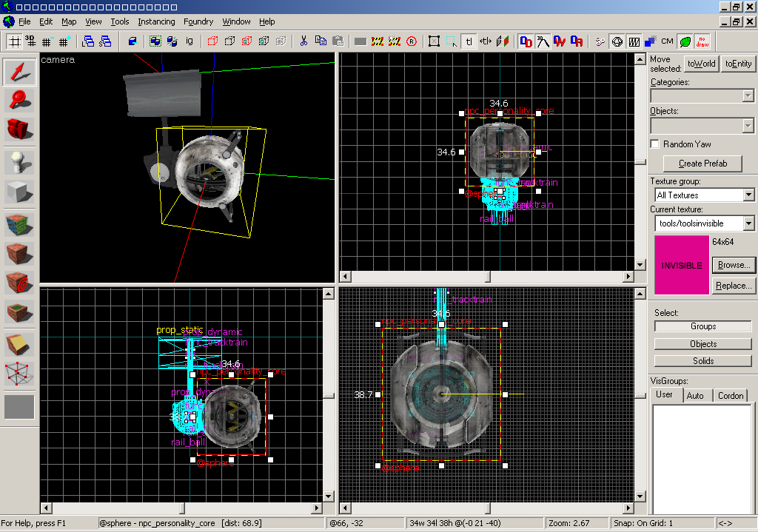Select the Vertex manipulation tool
The image size is (758, 532).
19,374
